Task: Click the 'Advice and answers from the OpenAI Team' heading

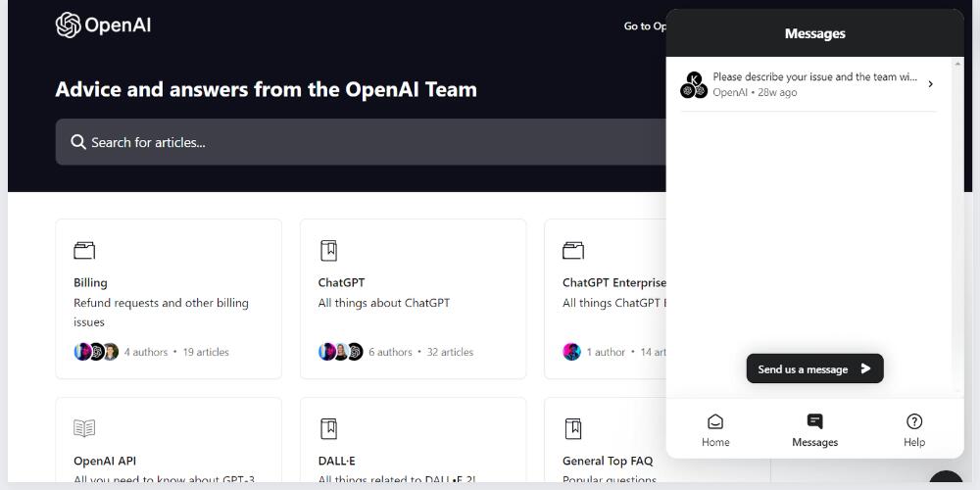Action: [x=267, y=89]
